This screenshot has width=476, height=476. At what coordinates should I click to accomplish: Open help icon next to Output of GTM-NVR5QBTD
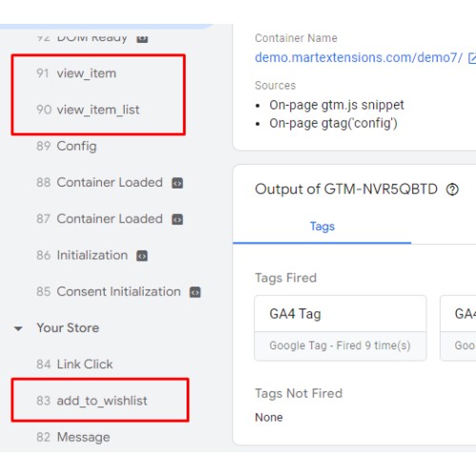(452, 189)
